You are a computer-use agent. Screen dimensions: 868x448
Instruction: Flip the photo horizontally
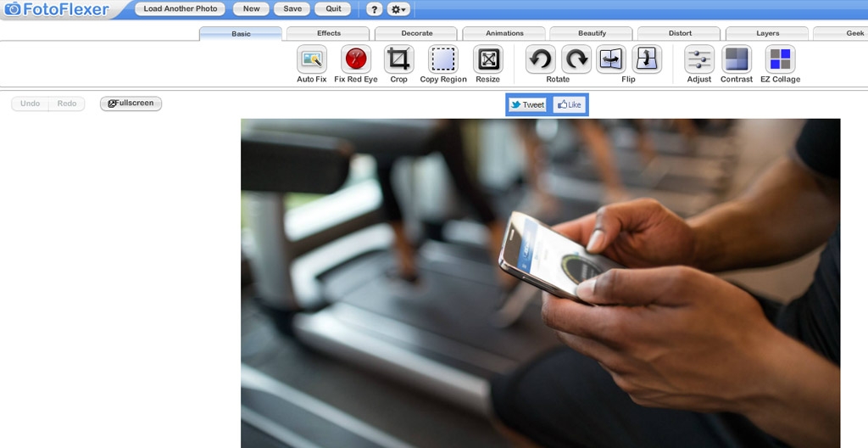tap(611, 59)
